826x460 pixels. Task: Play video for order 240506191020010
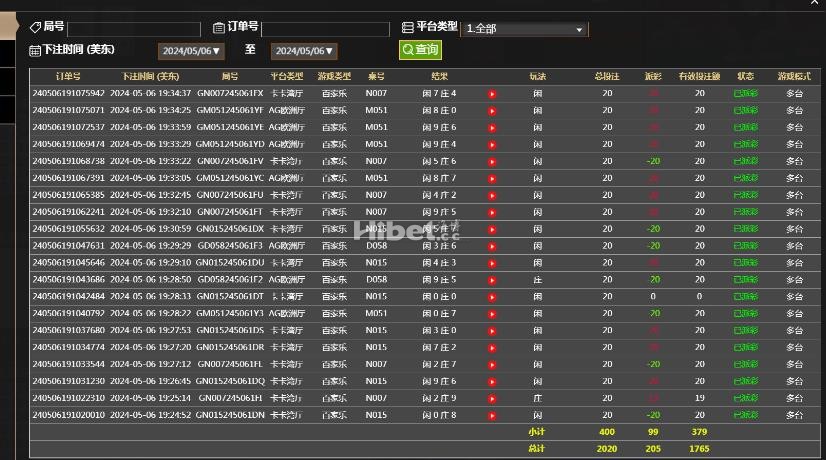(492, 416)
